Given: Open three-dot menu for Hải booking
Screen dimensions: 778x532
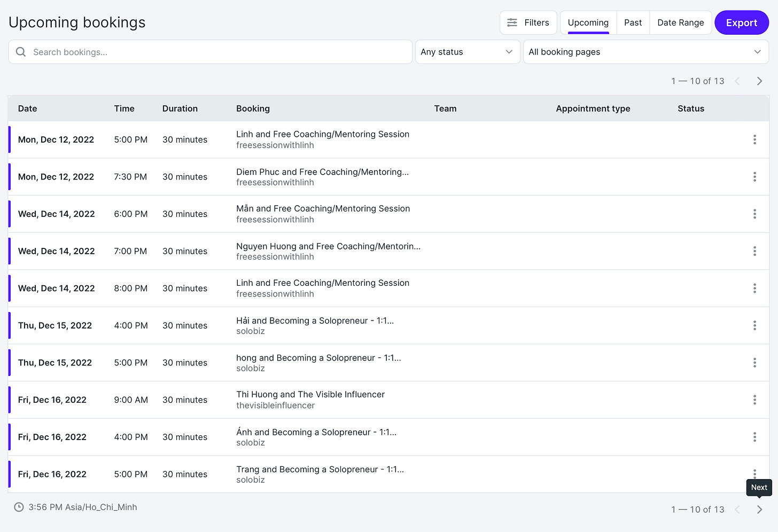Looking at the screenshot, I should (x=754, y=325).
